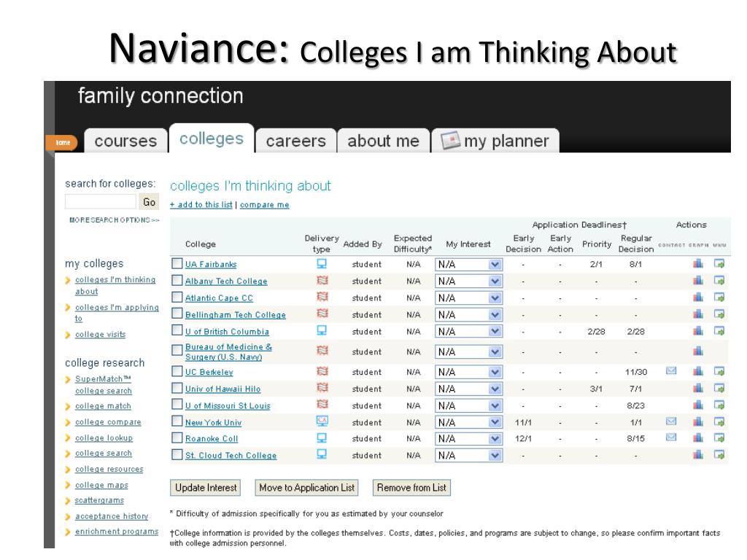Open the careers tab
The width and height of the screenshot is (747, 560).
coord(296,141)
